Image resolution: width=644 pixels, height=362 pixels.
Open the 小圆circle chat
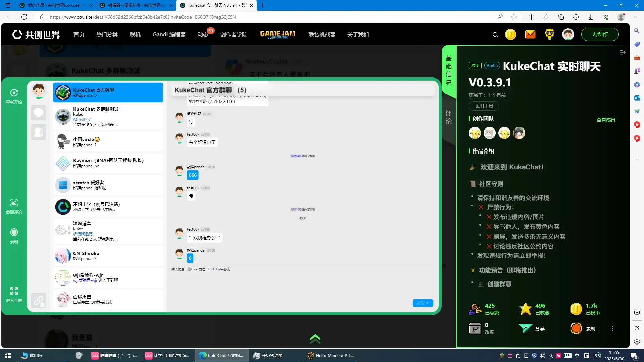point(108,142)
